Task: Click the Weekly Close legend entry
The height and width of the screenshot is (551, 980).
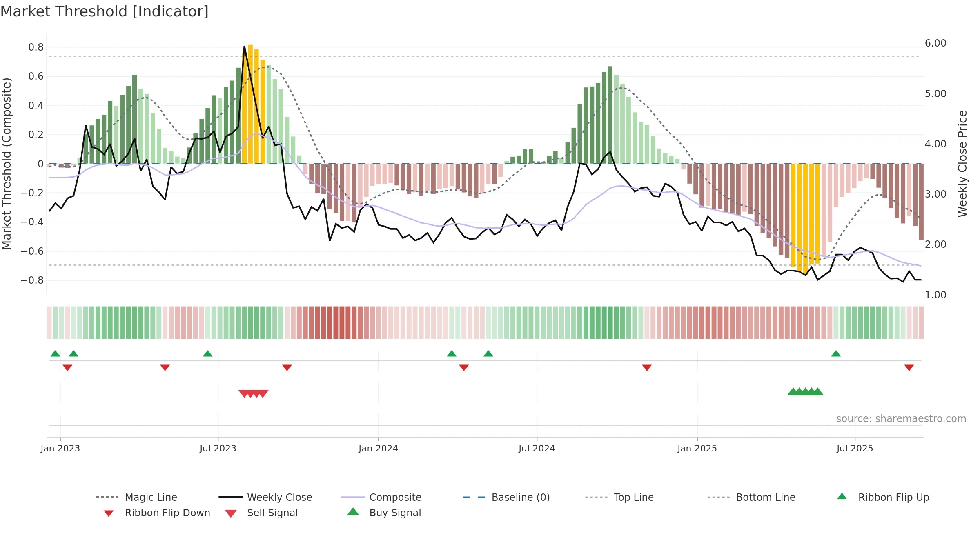Action: [265, 497]
